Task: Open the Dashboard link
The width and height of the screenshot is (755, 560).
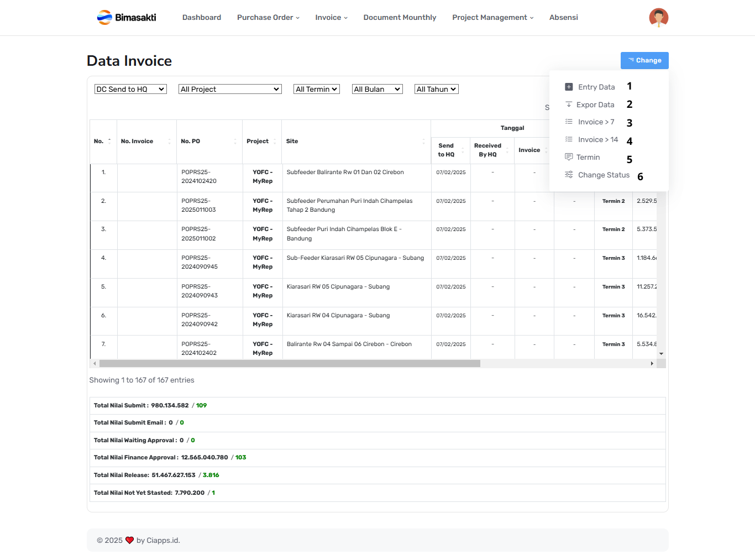Action: (x=202, y=18)
